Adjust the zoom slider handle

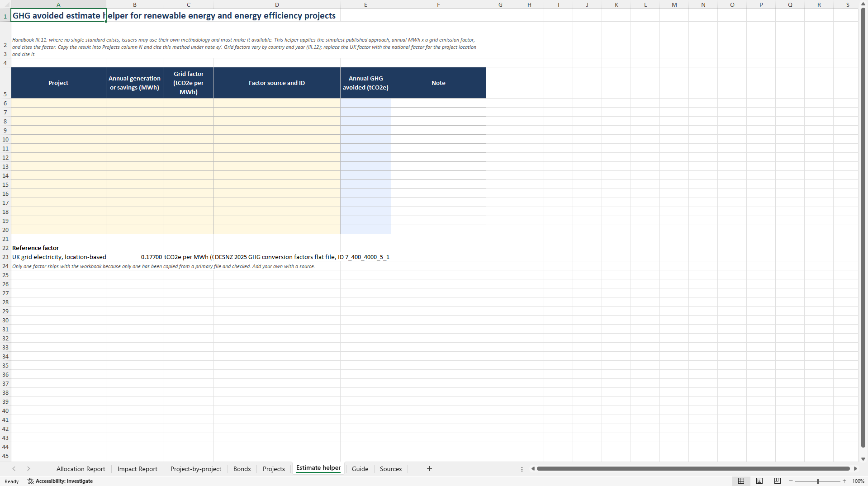[818, 481]
